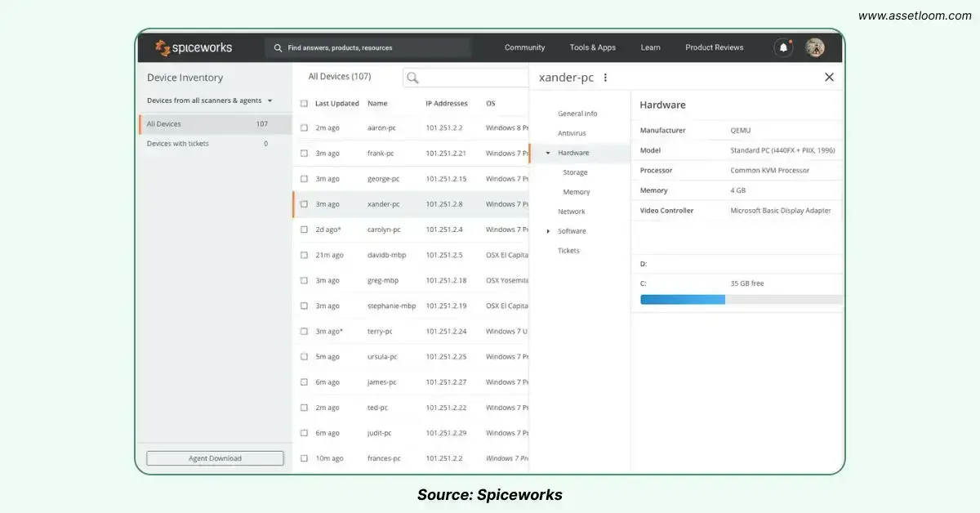This screenshot has height=513, width=980.
Task: Open the frank-pc device row
Action: click(411, 153)
